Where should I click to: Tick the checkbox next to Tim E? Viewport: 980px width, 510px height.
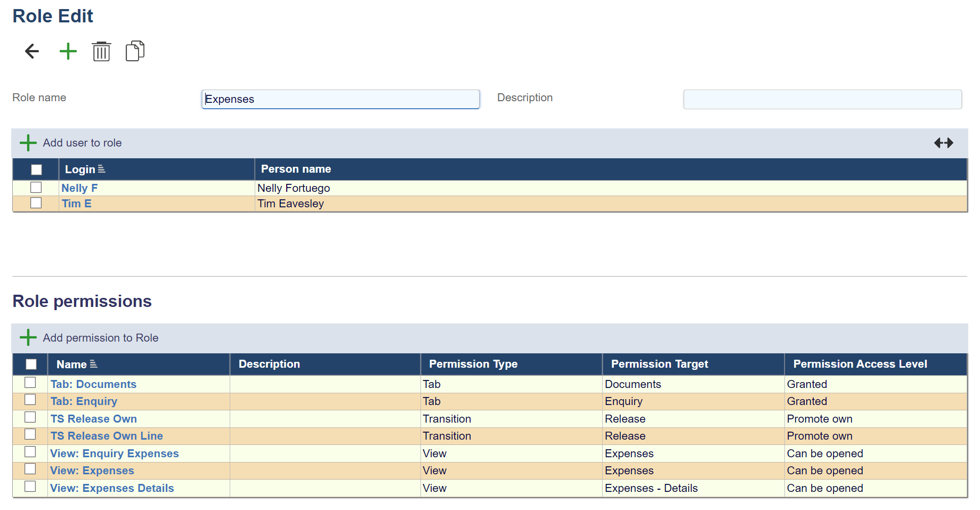pos(36,203)
